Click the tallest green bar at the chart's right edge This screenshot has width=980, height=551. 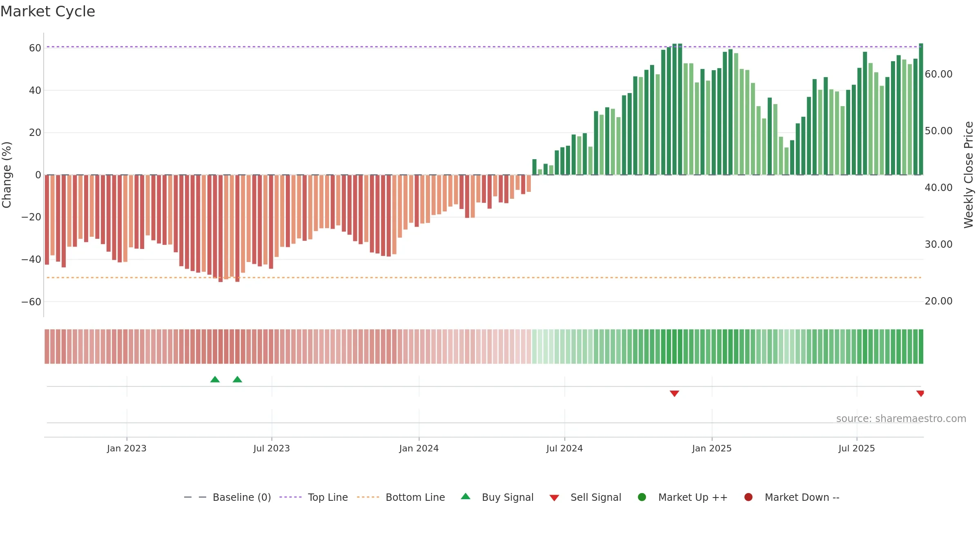coord(921,109)
